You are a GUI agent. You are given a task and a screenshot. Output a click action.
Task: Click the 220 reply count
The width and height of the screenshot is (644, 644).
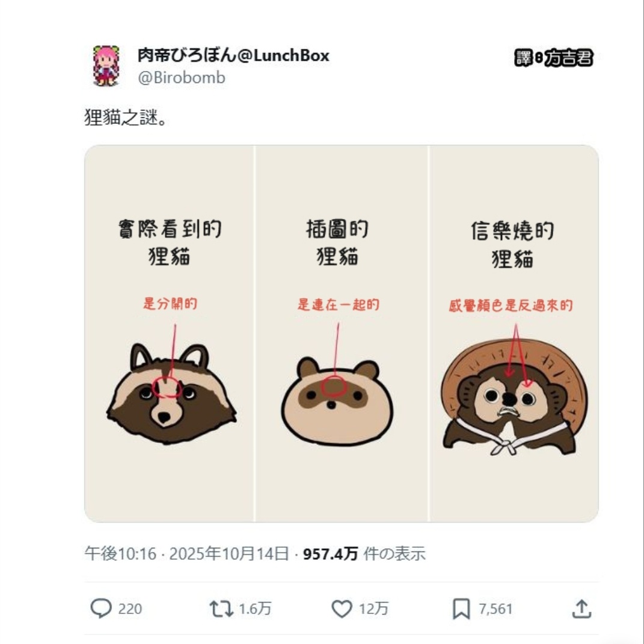(x=130, y=609)
